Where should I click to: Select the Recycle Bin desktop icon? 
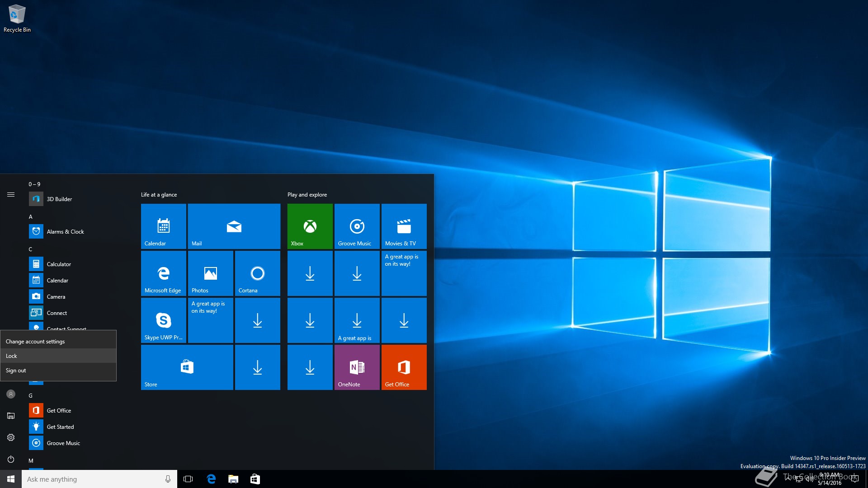17,19
